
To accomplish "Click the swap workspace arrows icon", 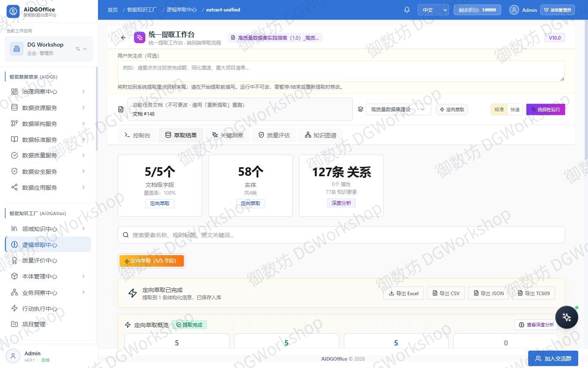I will (x=78, y=49).
